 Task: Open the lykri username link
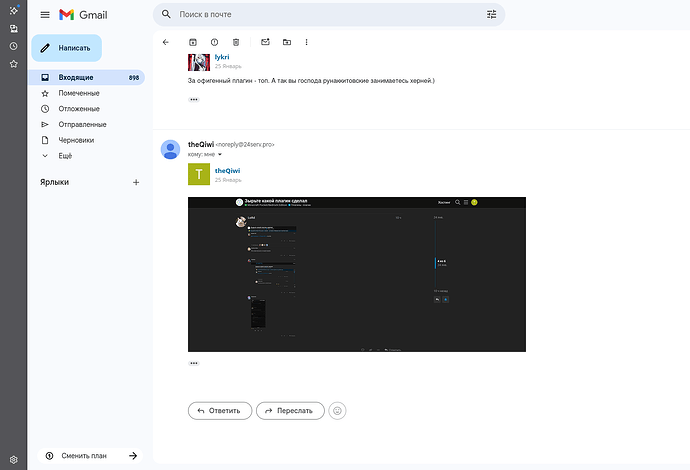pos(222,57)
